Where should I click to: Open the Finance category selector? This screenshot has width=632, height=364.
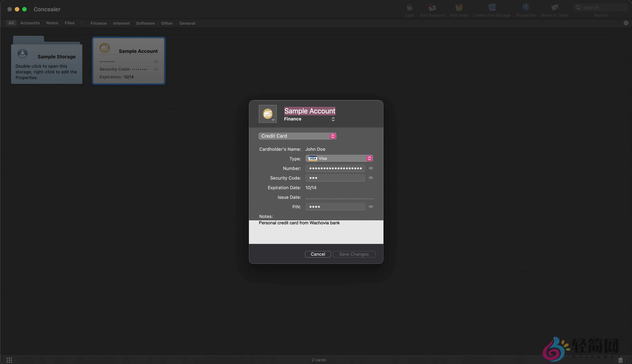(333, 119)
